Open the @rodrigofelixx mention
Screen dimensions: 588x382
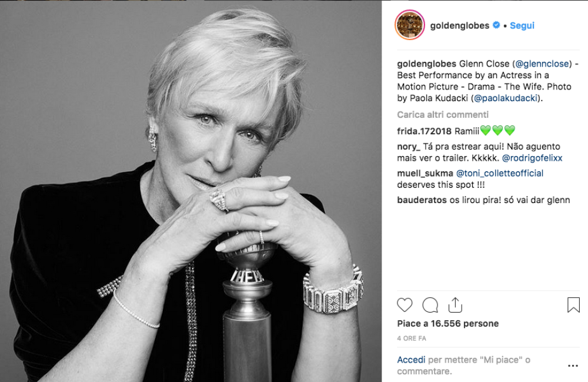click(532, 158)
